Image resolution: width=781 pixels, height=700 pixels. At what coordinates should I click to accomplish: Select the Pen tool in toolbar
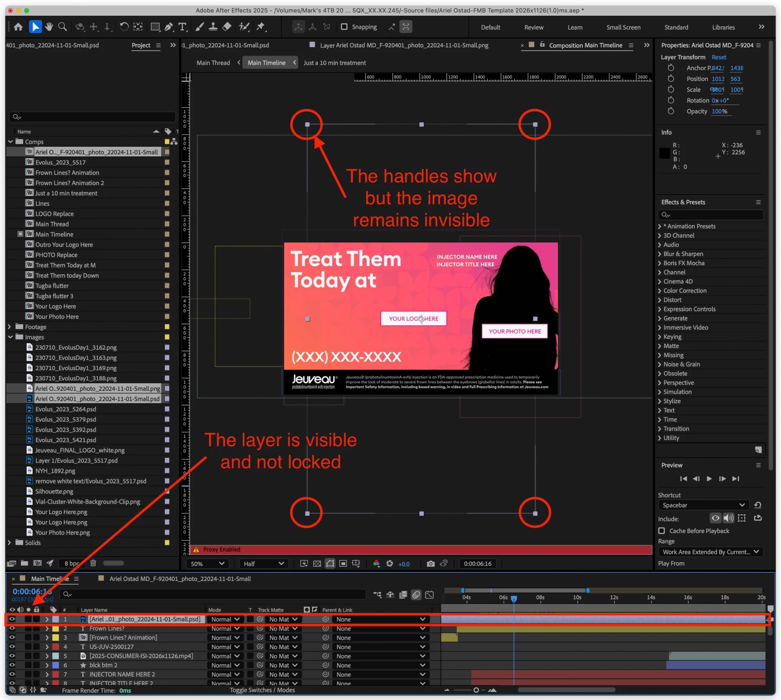tap(169, 27)
